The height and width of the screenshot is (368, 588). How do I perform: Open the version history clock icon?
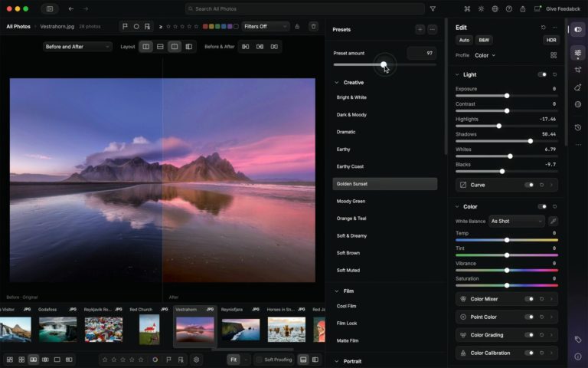click(578, 128)
